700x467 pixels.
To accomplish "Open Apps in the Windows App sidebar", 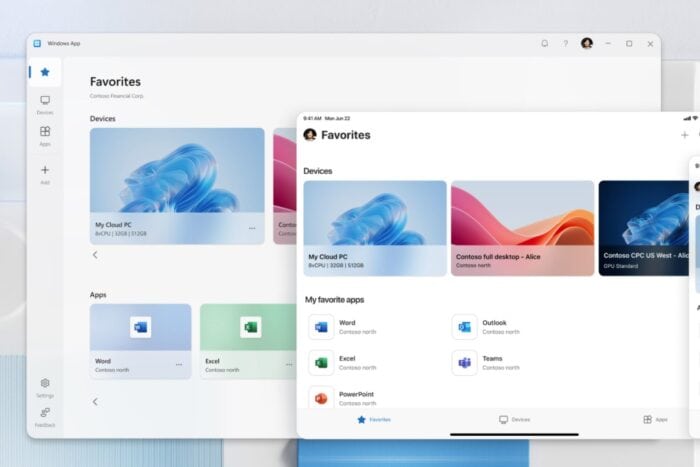I will pyautogui.click(x=45, y=136).
